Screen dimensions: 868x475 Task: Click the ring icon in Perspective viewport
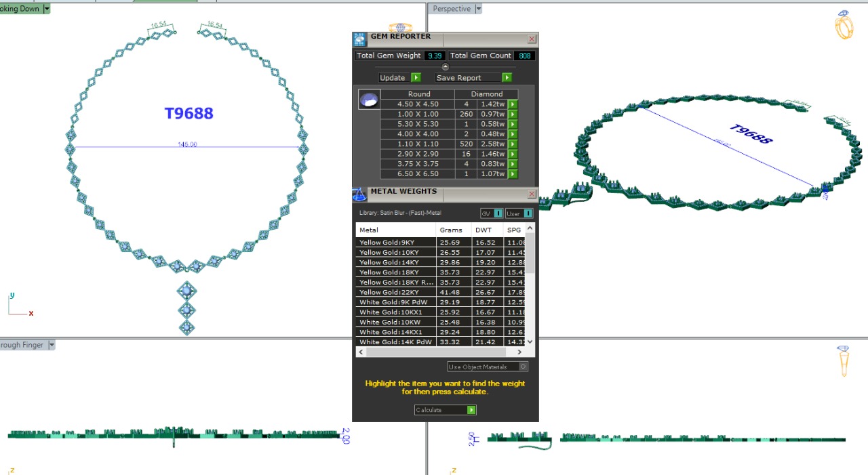coord(844,25)
